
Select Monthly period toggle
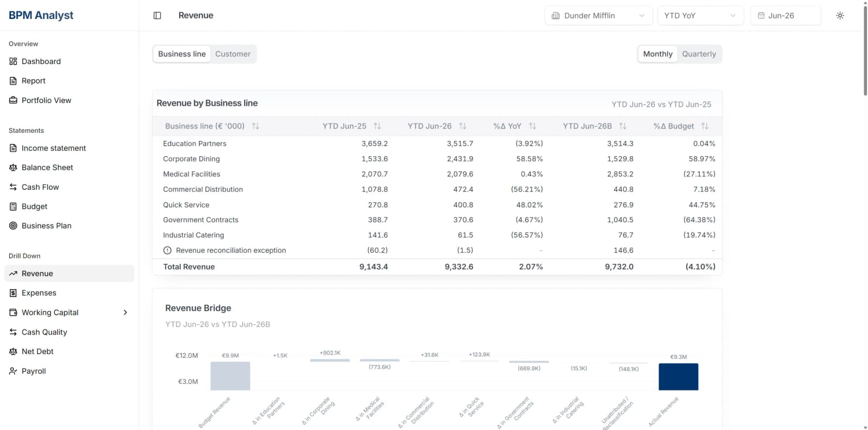coord(658,54)
